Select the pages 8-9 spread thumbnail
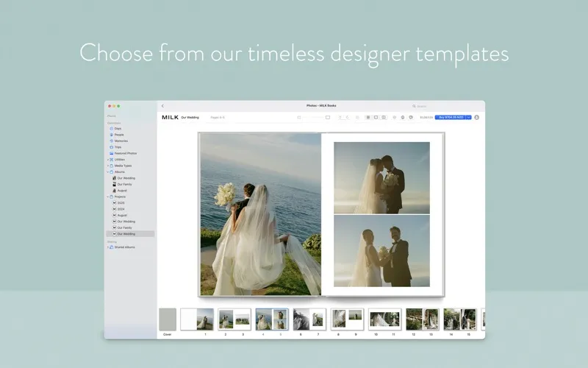Image resolution: width=588 pixels, height=368 pixels. click(347, 319)
